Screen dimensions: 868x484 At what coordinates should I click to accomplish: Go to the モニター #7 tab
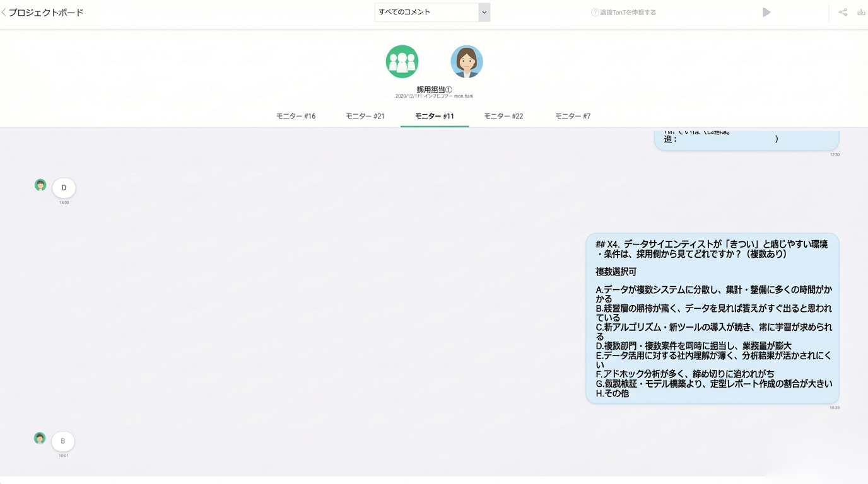(x=573, y=116)
